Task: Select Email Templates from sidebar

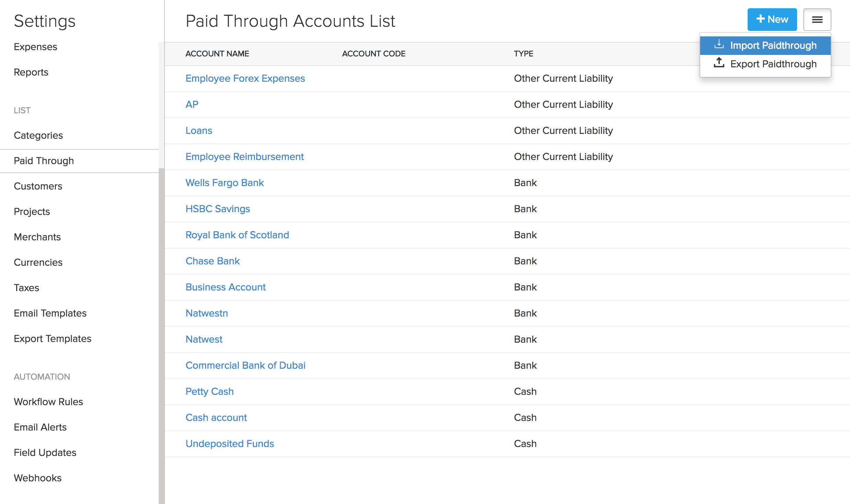Action: coord(50,313)
